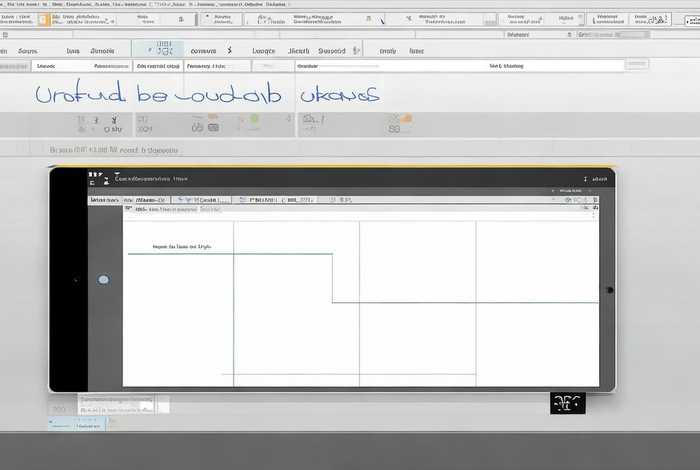Click the small dark dot on the tablet's right bezel
700x470 pixels.
(609, 290)
